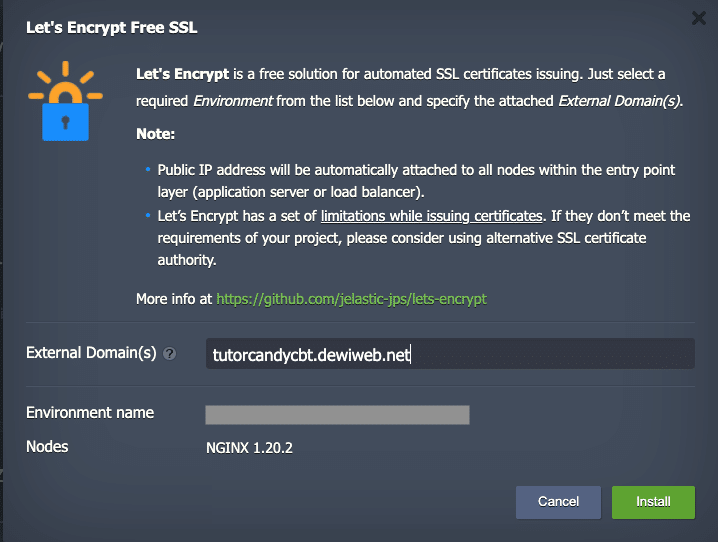Click the 'External Domain(s)' label
Viewport: 718px width, 542px height.
coord(91,353)
